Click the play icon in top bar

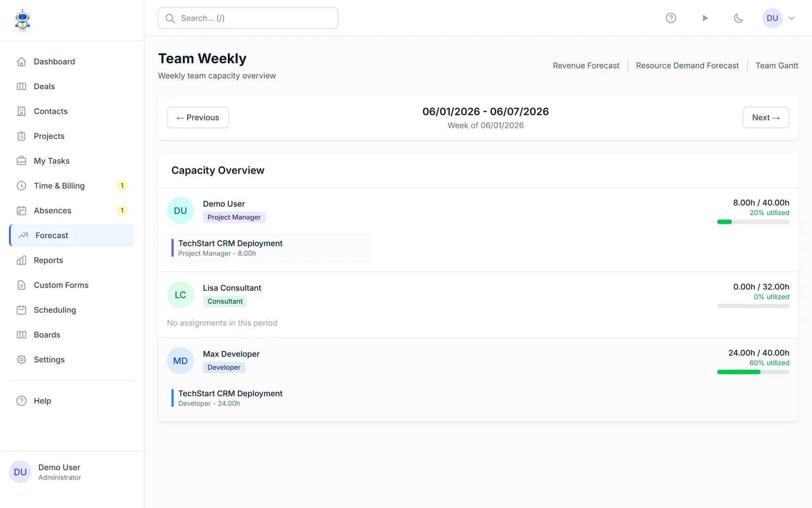click(705, 18)
